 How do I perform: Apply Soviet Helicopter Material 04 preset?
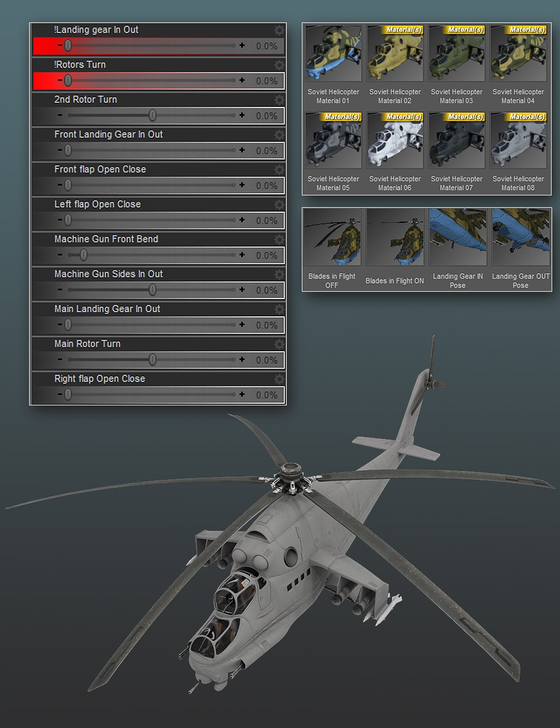(518, 64)
